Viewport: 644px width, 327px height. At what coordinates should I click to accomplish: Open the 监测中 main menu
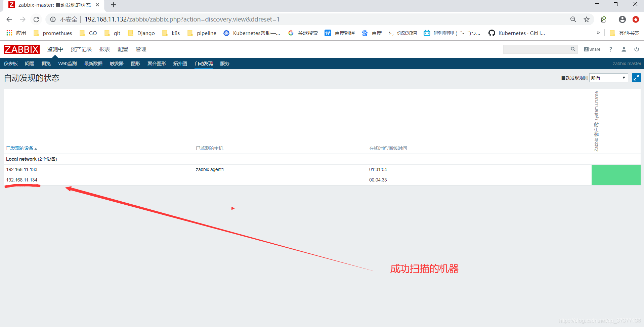coord(55,49)
